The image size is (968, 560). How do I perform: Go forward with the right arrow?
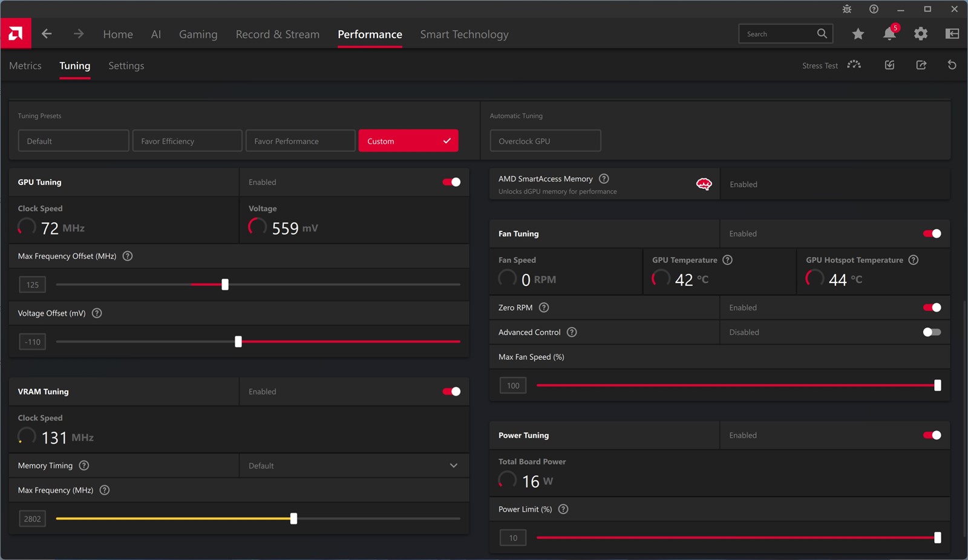79,34
